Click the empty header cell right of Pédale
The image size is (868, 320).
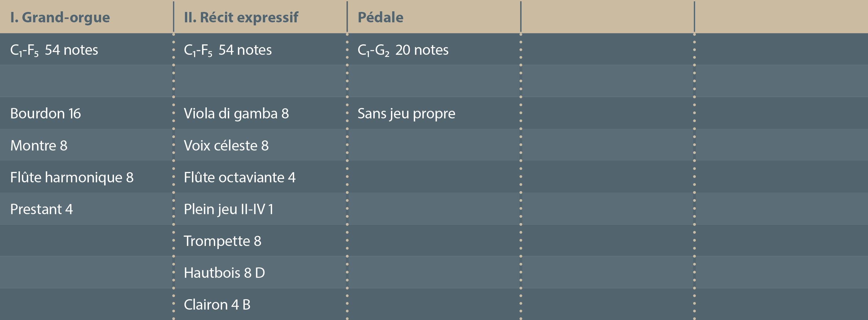click(x=607, y=17)
